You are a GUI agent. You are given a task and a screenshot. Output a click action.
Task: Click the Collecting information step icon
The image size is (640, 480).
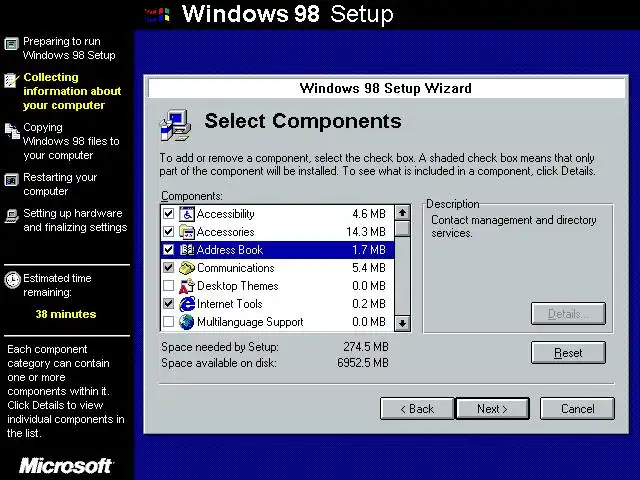(11, 80)
